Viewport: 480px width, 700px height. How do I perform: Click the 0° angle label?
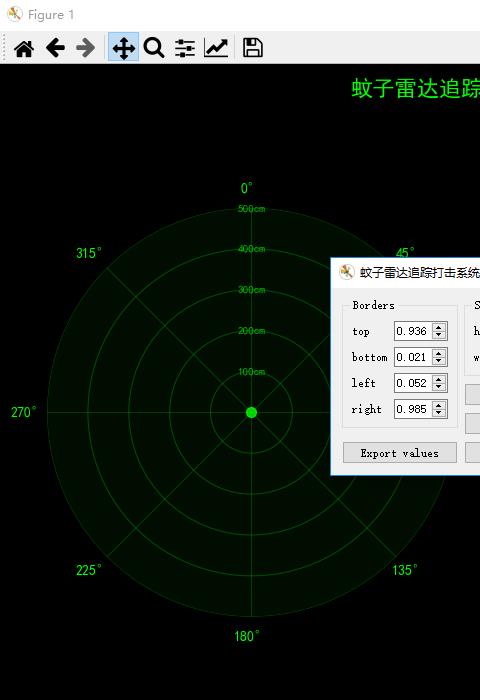(x=246, y=188)
